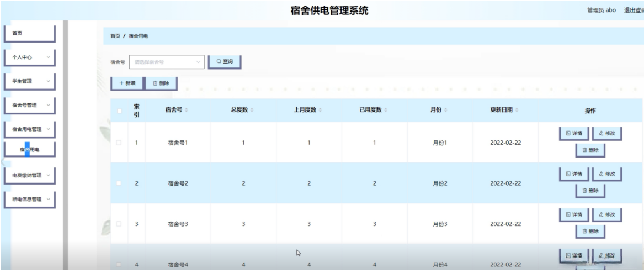
Task: Check the checkbox for row 宿舍号2
Action: 119,183
